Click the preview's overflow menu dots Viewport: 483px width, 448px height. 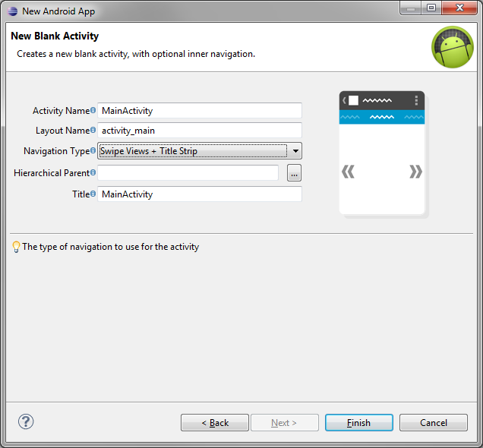[416, 100]
